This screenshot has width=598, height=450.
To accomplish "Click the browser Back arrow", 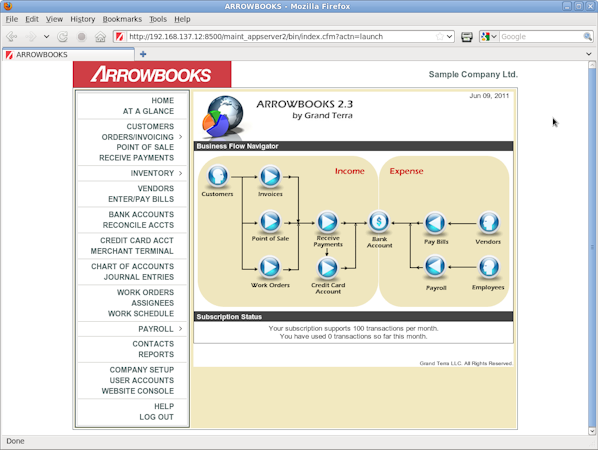I will [12, 37].
